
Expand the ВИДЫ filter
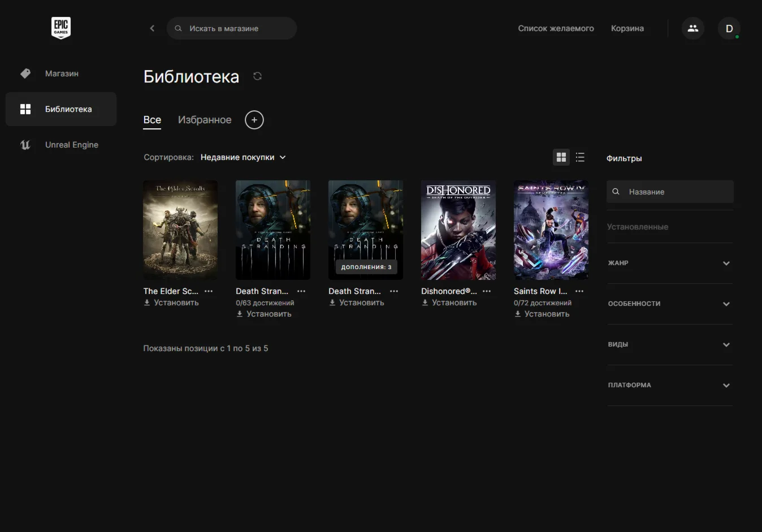[670, 344]
